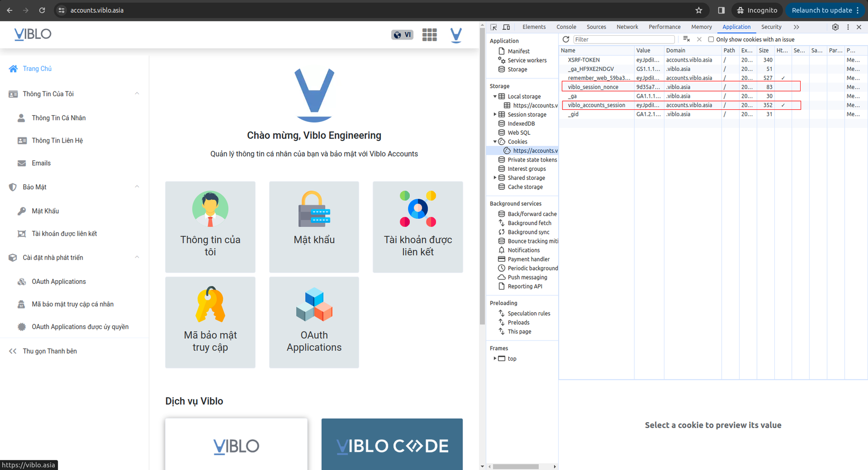
Task: Reload the page with browser refresh icon
Action: pyautogui.click(x=42, y=10)
